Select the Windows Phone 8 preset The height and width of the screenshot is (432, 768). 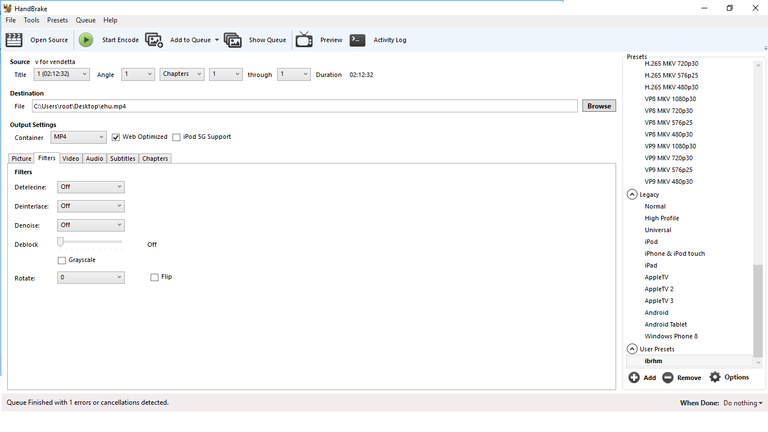click(x=671, y=336)
